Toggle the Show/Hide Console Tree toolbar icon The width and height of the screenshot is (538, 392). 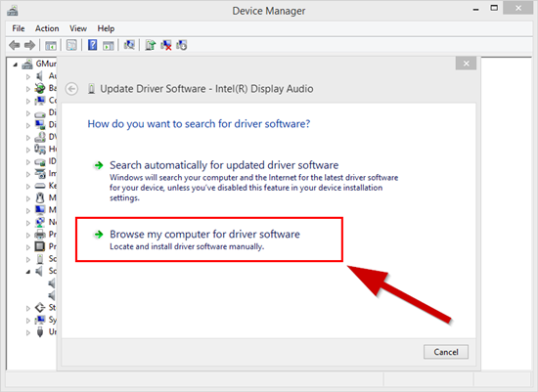click(x=51, y=45)
